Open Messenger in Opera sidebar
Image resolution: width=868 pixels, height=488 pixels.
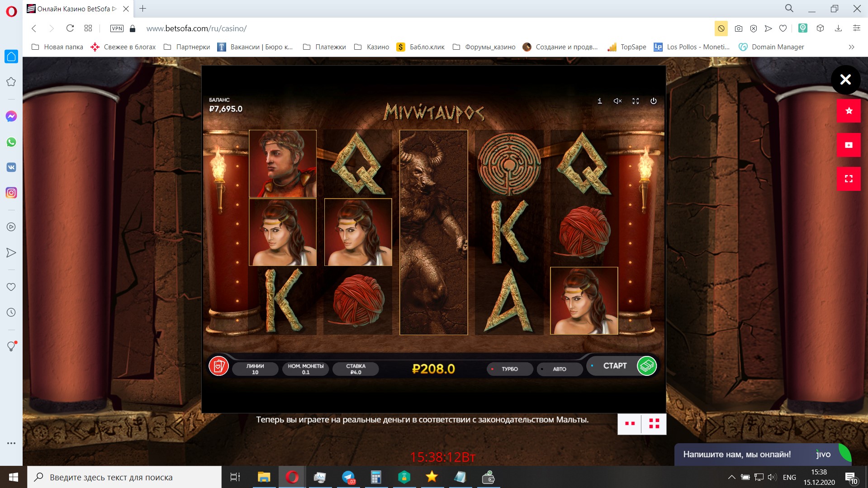(11, 116)
